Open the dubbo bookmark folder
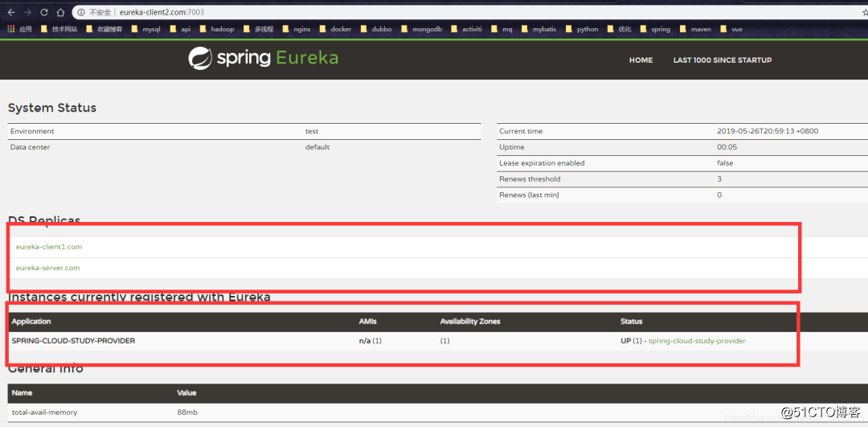 (x=376, y=30)
